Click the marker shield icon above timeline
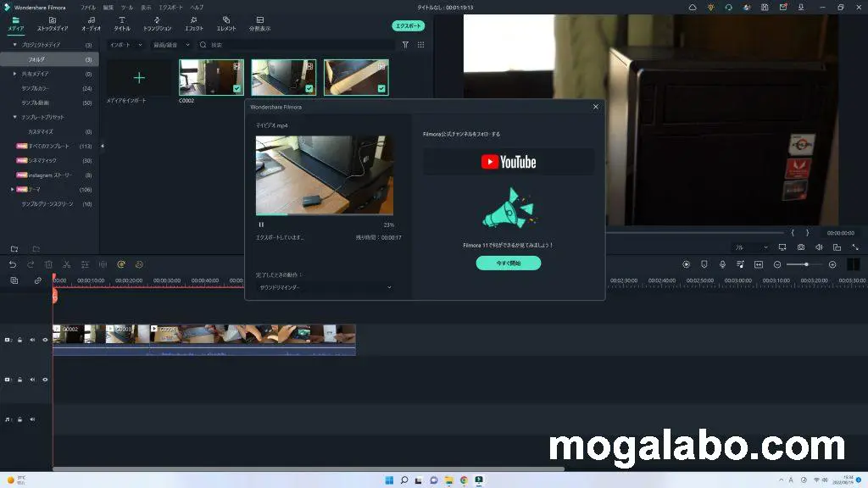The height and width of the screenshot is (488, 868). point(704,264)
